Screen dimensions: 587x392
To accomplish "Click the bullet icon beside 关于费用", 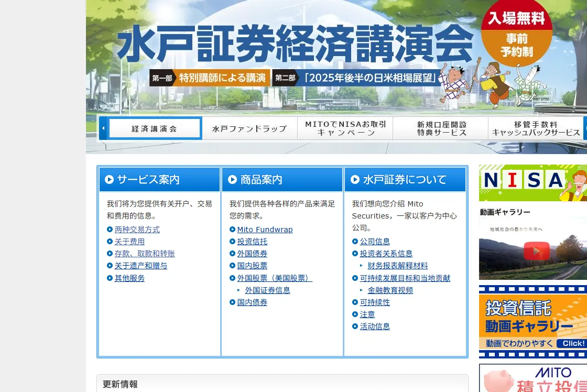I will click(110, 242).
